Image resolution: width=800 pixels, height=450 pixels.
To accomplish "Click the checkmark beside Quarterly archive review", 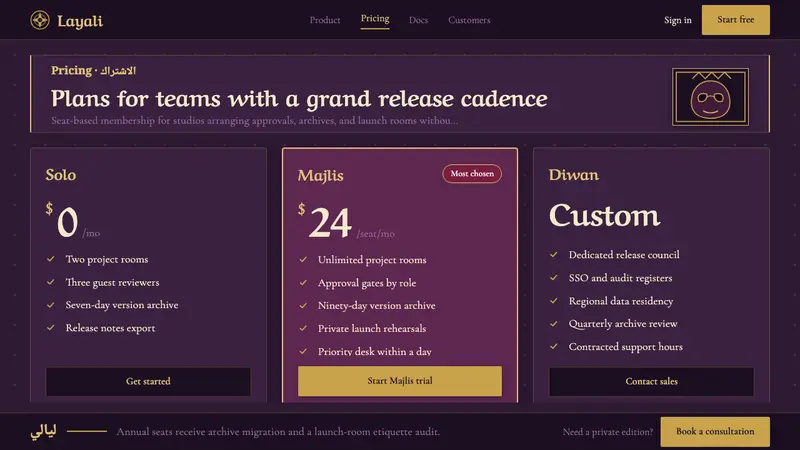I will [x=554, y=323].
